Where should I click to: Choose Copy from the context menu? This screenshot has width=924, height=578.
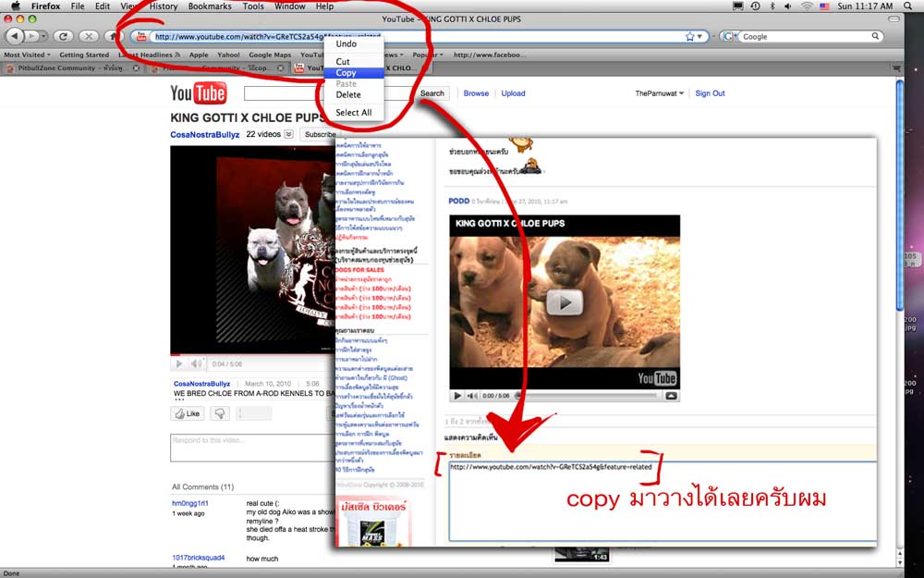point(354,72)
